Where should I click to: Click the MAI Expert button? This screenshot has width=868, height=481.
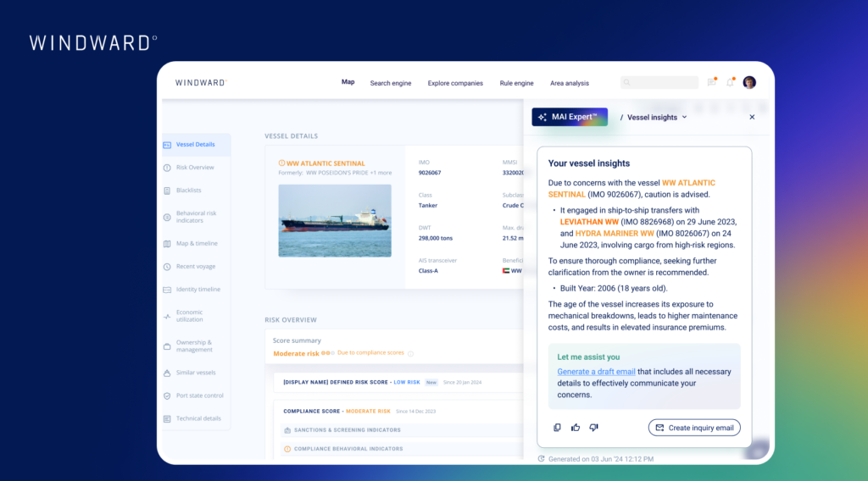(570, 117)
